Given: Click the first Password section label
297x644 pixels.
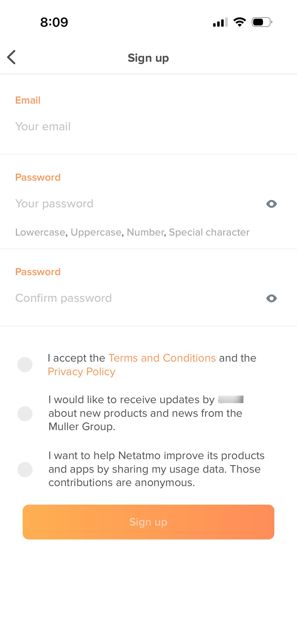Looking at the screenshot, I should click(x=38, y=177).
